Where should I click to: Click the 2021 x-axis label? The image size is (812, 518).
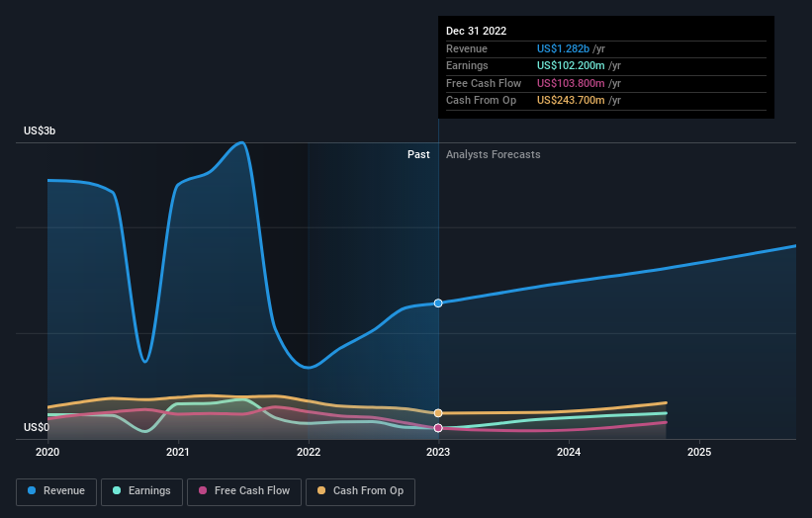(178, 453)
